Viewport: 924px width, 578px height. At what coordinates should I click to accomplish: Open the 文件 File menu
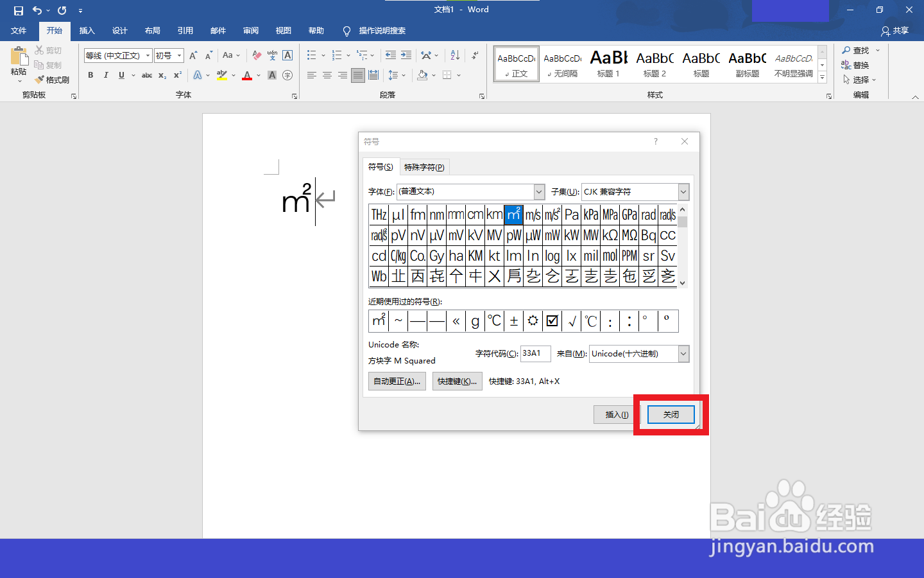click(x=19, y=31)
